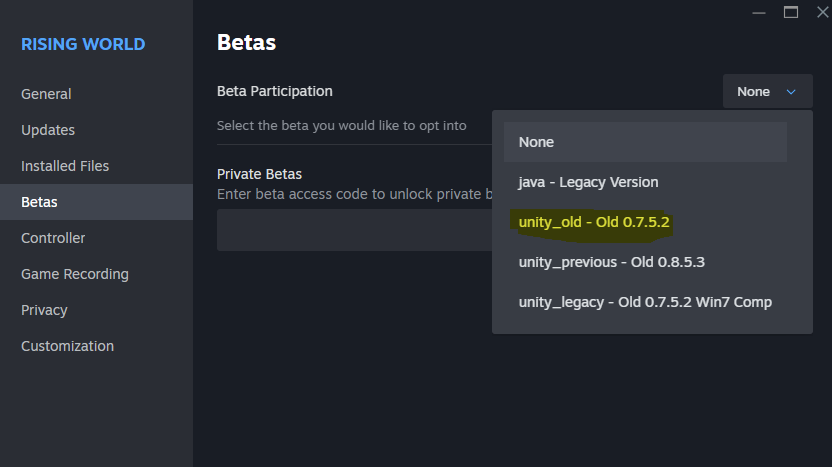Viewport: 832px width, 467px height.
Task: Switch to Game Recording settings
Action: (x=75, y=274)
